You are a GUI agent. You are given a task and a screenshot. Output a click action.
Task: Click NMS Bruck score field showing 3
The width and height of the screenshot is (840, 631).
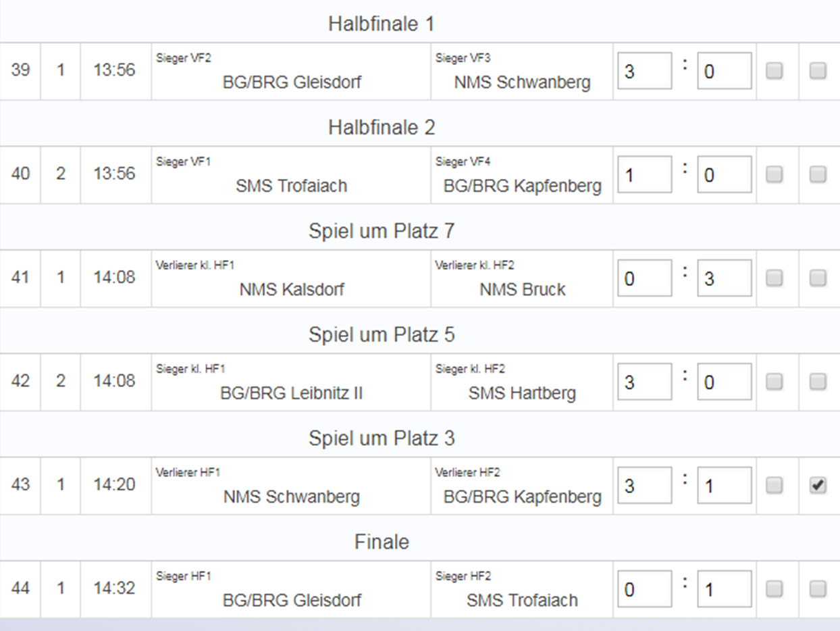click(724, 278)
